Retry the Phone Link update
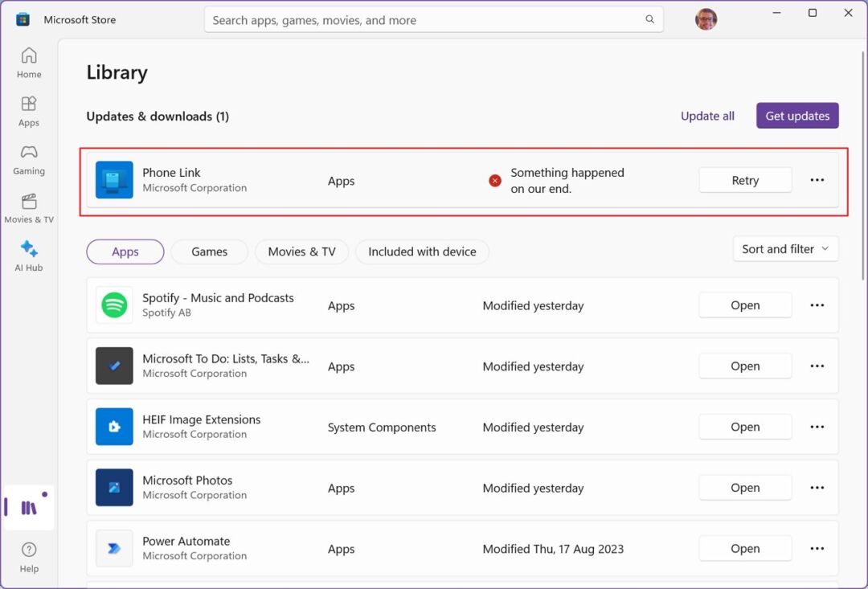The height and width of the screenshot is (589, 868). tap(745, 180)
